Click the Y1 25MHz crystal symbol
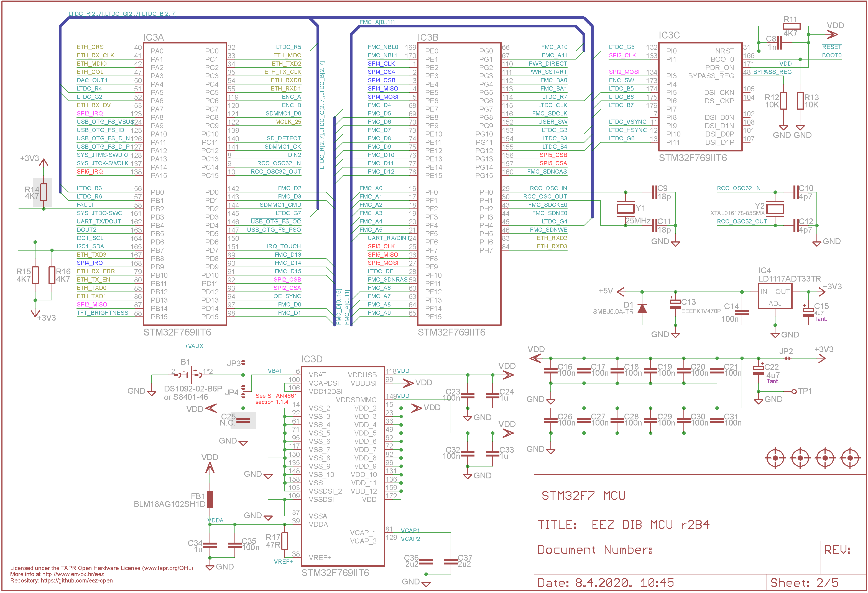Viewport: 868px width, 593px height. click(626, 209)
